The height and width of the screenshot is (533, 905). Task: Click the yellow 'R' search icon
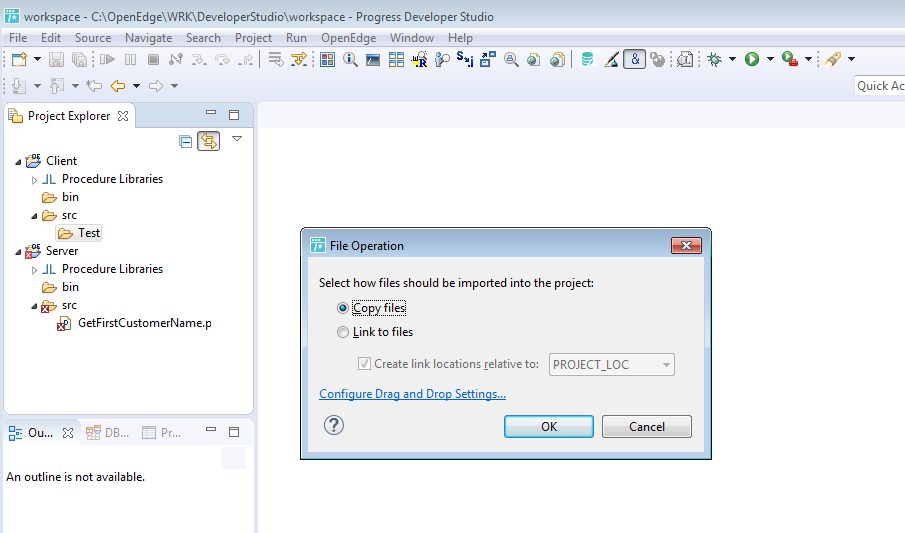coord(419,59)
